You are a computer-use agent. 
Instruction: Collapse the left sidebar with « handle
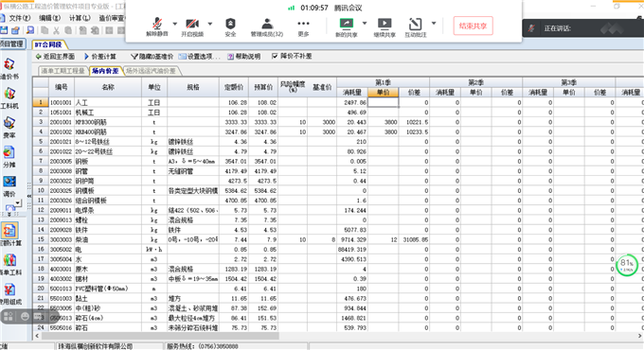tap(29, 196)
